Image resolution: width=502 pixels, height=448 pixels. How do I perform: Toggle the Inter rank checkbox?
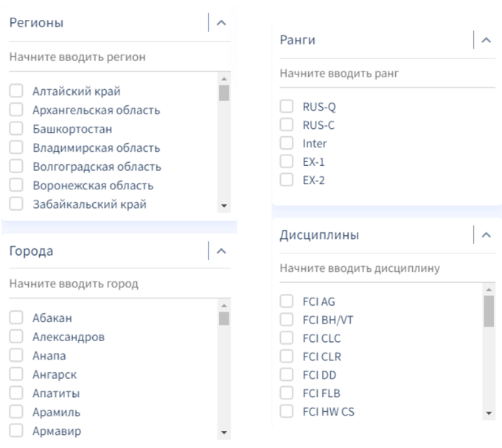coord(287,143)
